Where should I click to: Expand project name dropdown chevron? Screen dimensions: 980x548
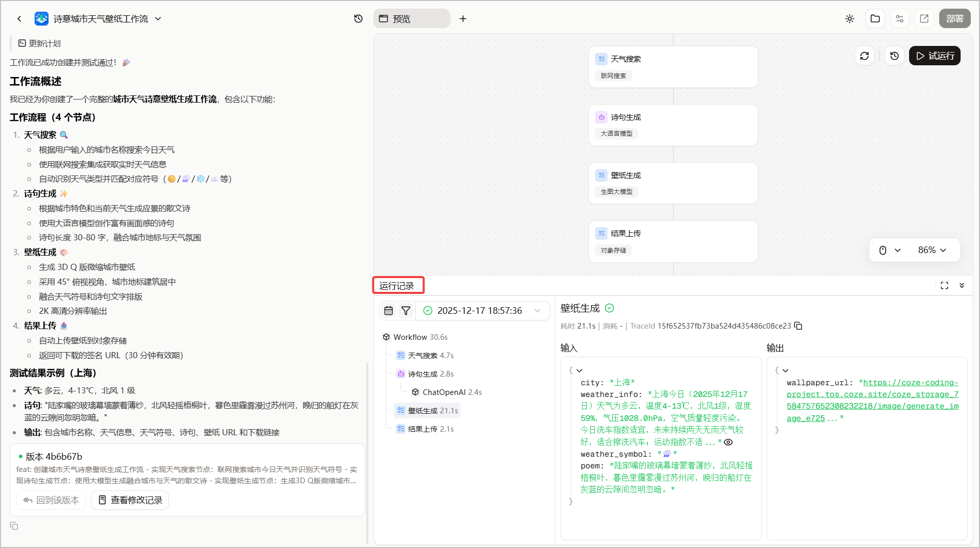point(158,19)
